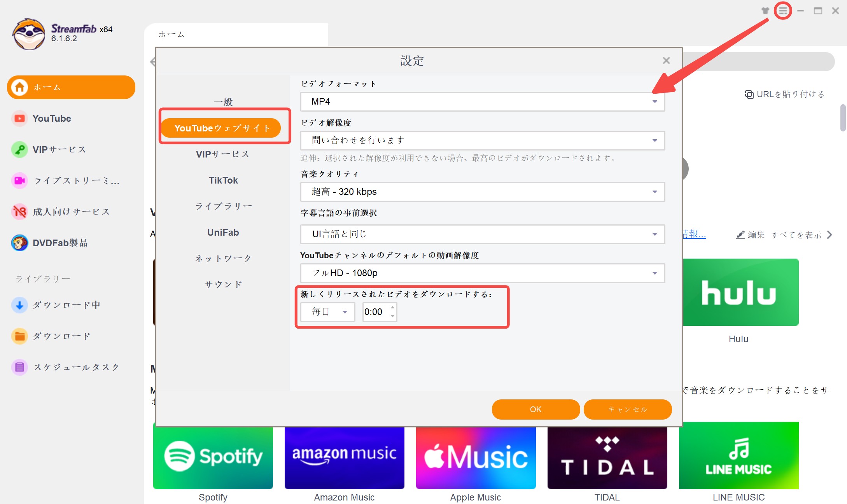The image size is (847, 504).
Task: Open the TIDAL tile
Action: click(x=607, y=458)
